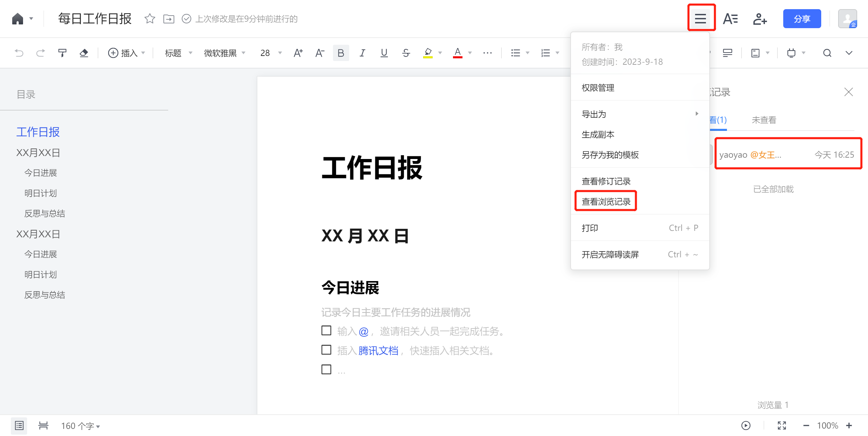Start slideshow play button in status bar
This screenshot has width=868, height=436.
pos(746,425)
